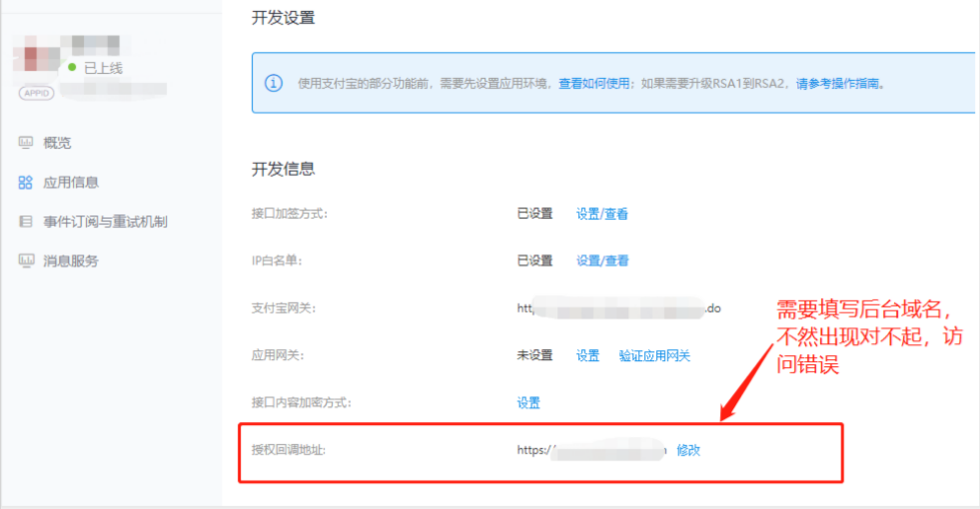This screenshot has width=980, height=509.
Task: Open the 概览 menu item
Action: point(57,143)
